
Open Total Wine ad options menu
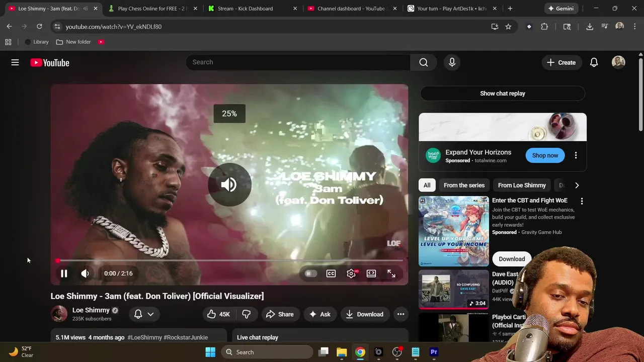(x=576, y=155)
